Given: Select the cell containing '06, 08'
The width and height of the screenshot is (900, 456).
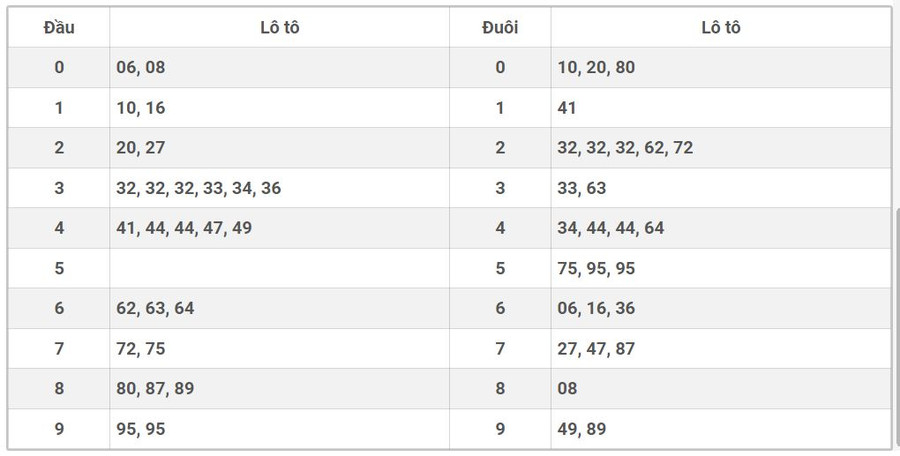Looking at the screenshot, I should 139,67.
